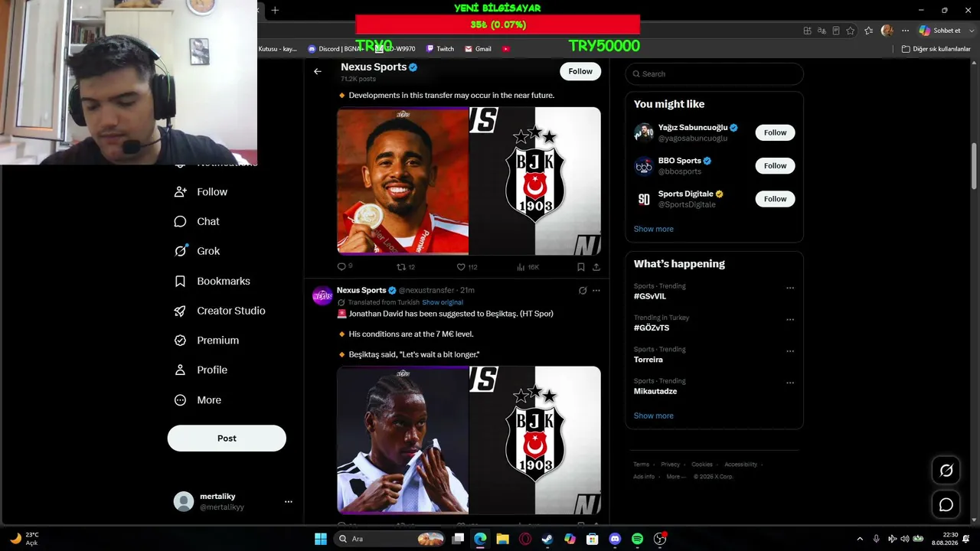Viewport: 980px width, 551px height.
Task: Open browser profile avatar
Action: click(x=887, y=31)
